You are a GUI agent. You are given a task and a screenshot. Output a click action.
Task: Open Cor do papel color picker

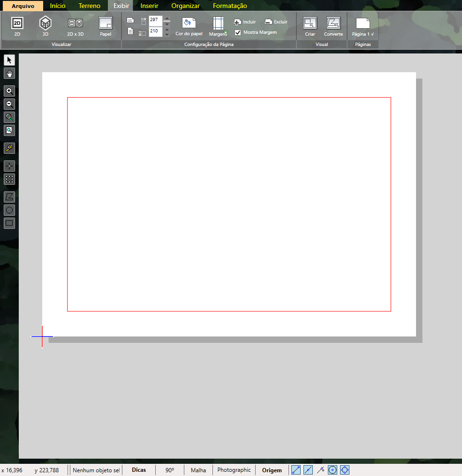click(189, 26)
